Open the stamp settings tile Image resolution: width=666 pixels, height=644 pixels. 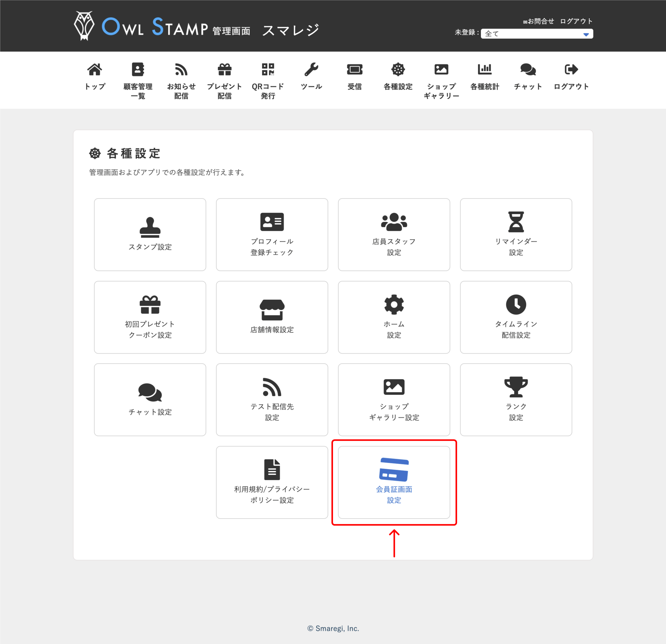tap(150, 234)
